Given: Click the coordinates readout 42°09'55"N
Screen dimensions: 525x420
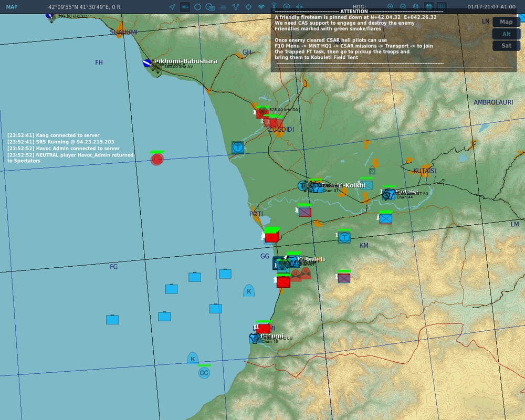Looking at the screenshot, I should click(85, 7).
